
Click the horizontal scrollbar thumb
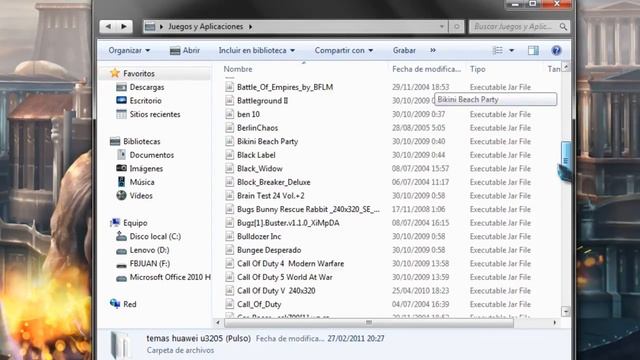(369, 322)
